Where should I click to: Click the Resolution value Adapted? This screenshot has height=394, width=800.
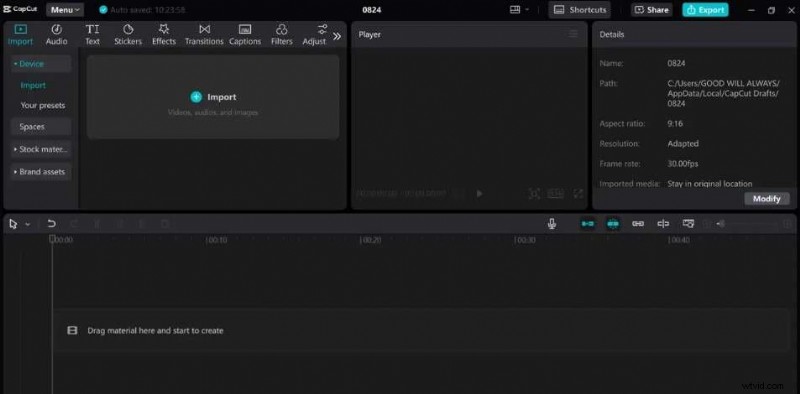click(683, 144)
